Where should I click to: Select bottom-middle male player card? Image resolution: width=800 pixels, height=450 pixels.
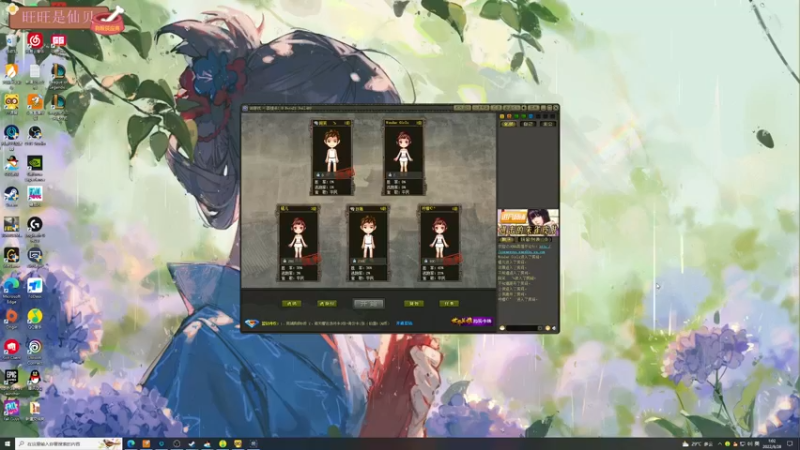368,243
